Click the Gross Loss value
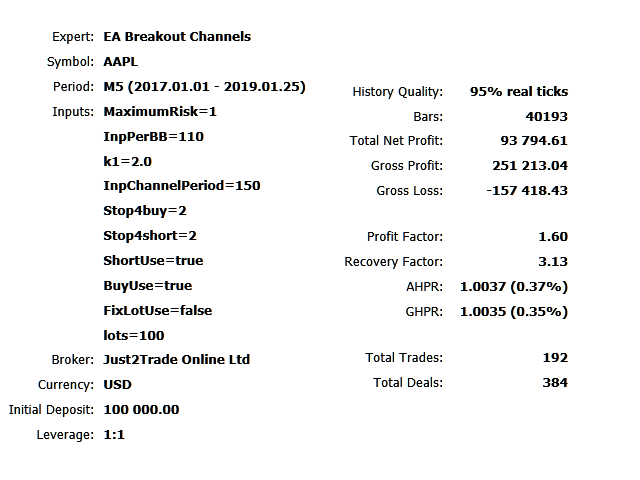The height and width of the screenshot is (480, 640). coord(525,191)
